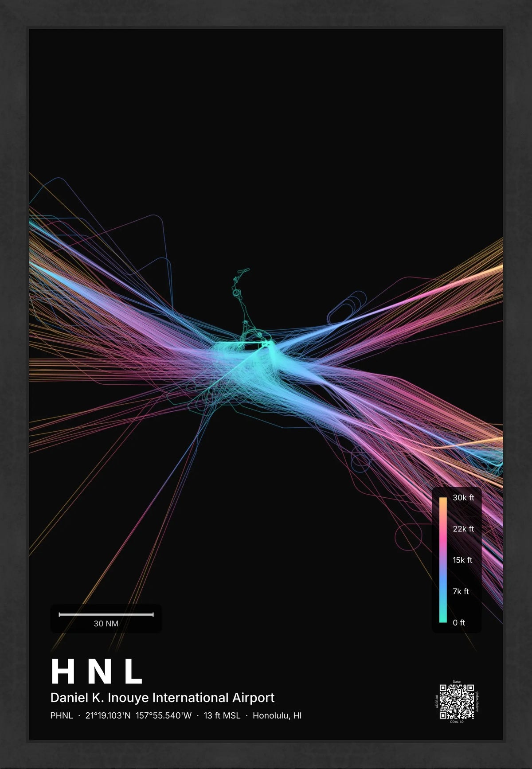
Task: Click the '7k ft' legend label
Action: (x=461, y=591)
